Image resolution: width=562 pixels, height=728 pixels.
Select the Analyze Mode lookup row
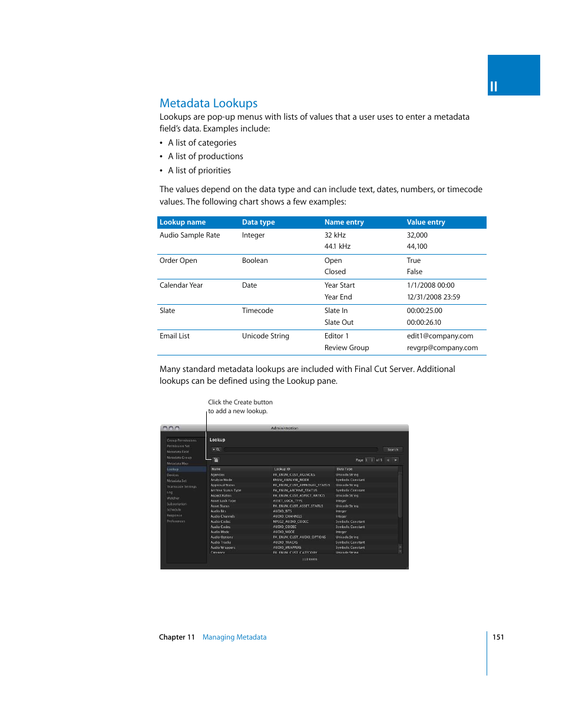304,480
